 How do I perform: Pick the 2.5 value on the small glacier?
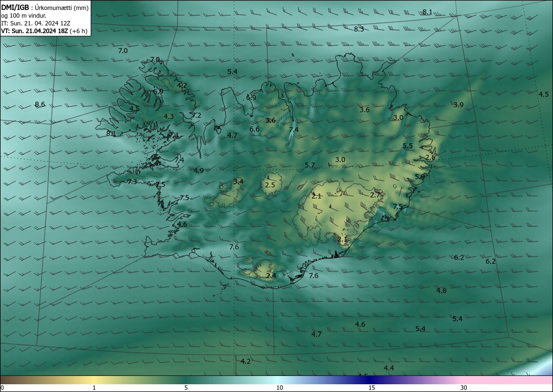270,185
